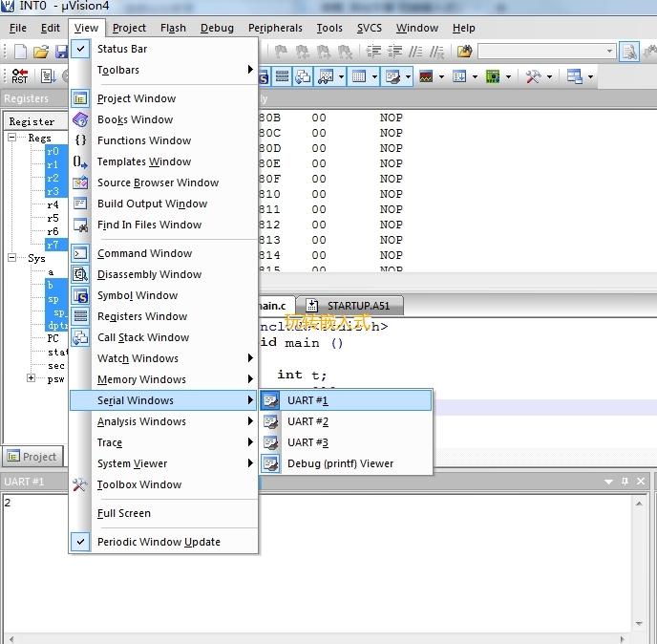Expand the psw tree node
657x644 pixels.
click(x=31, y=378)
